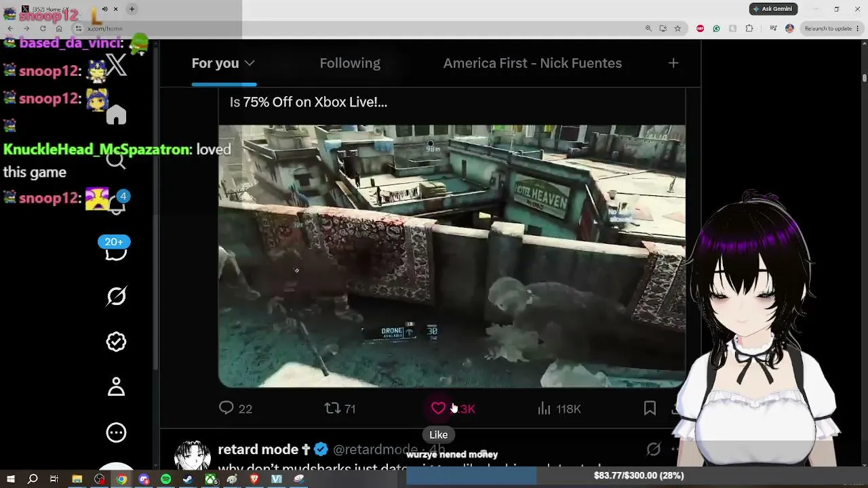Viewport: 868px width, 488px height.
Task: Open the More circle menu in sidebar
Action: tap(116, 432)
